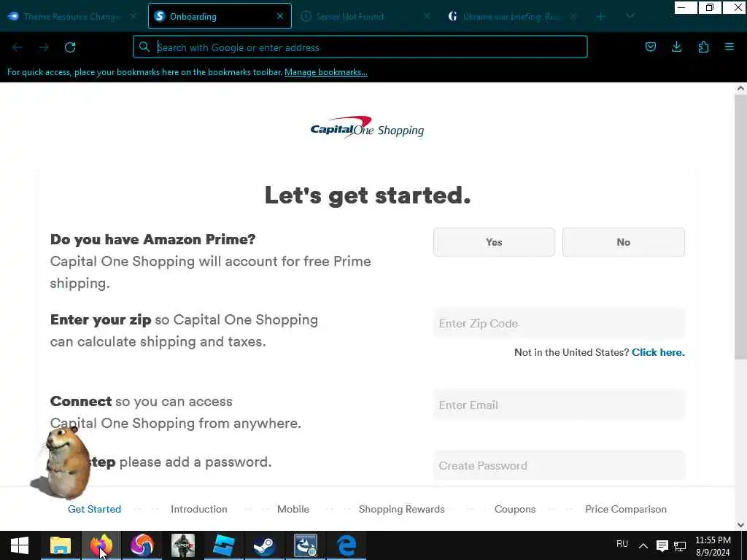The width and height of the screenshot is (747, 560).
Task: Go to the Introduction step
Action: click(198, 509)
